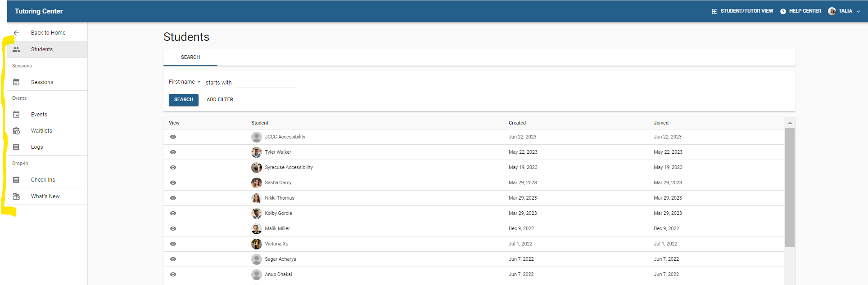Click the Check-Ins icon in sidebar
This screenshot has width=868, height=285.
click(x=16, y=180)
